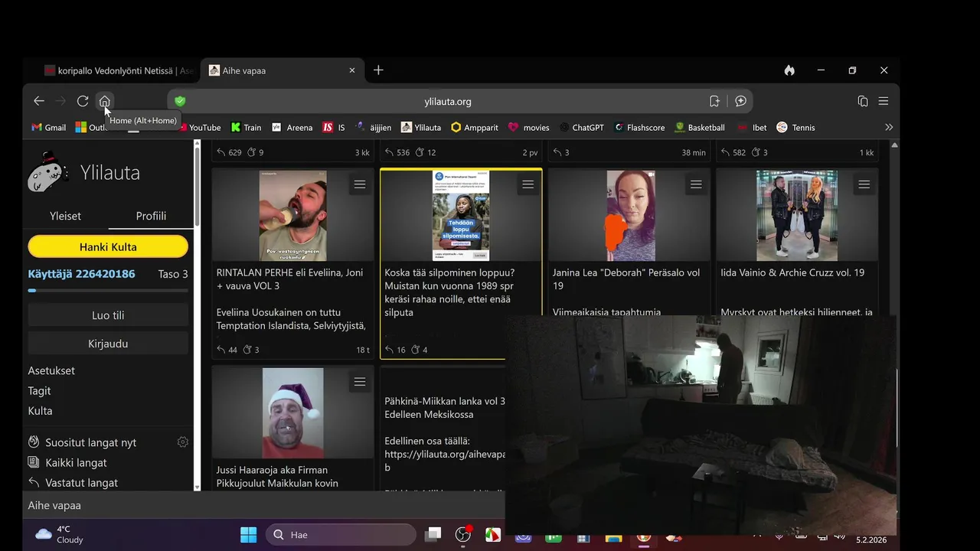Switch to the Yleiset sidebar tab
980x551 pixels.
[65, 216]
